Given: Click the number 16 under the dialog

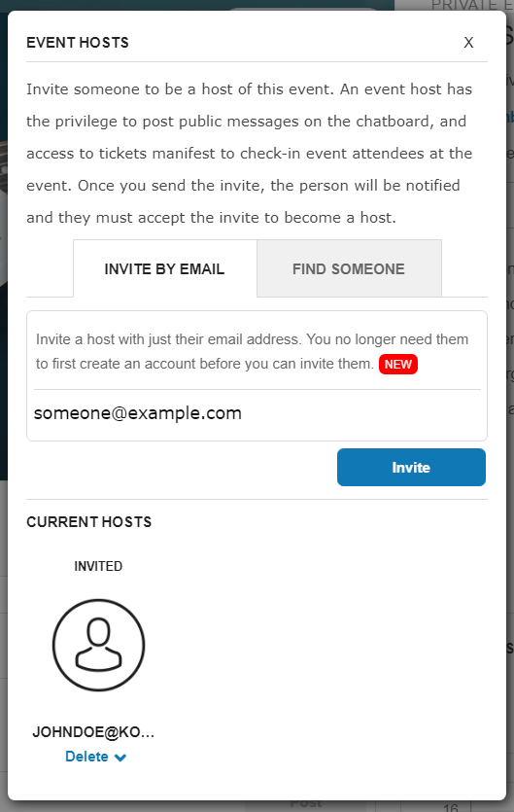Looking at the screenshot, I should pos(451,807).
